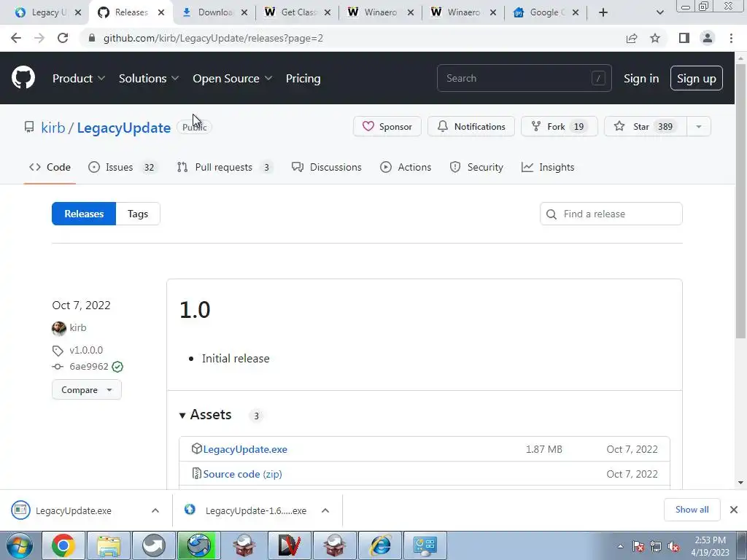
Task: Click the page vertical scrollbar thumb
Action: click(740, 200)
